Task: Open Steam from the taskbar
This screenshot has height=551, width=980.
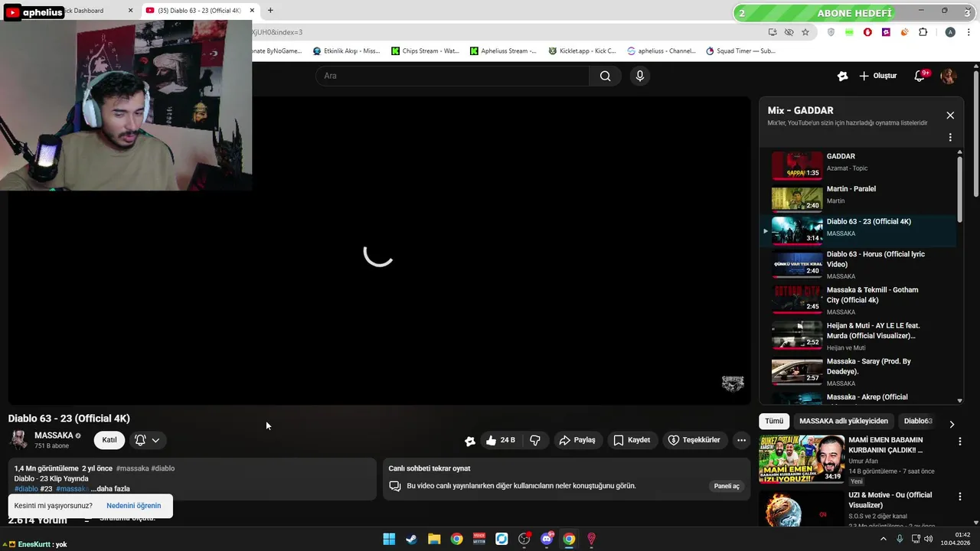Action: (411, 539)
